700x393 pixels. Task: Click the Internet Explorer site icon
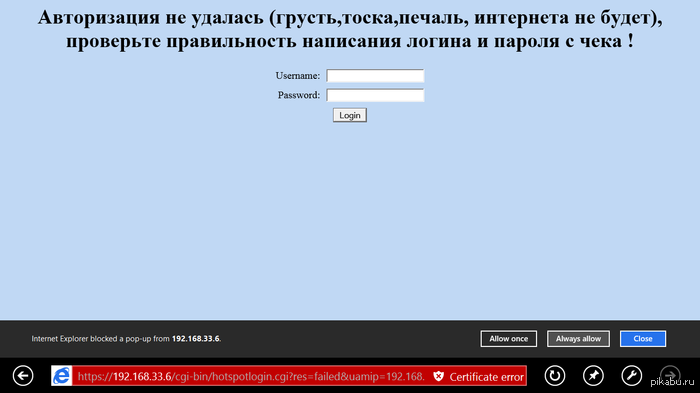pyautogui.click(x=62, y=376)
